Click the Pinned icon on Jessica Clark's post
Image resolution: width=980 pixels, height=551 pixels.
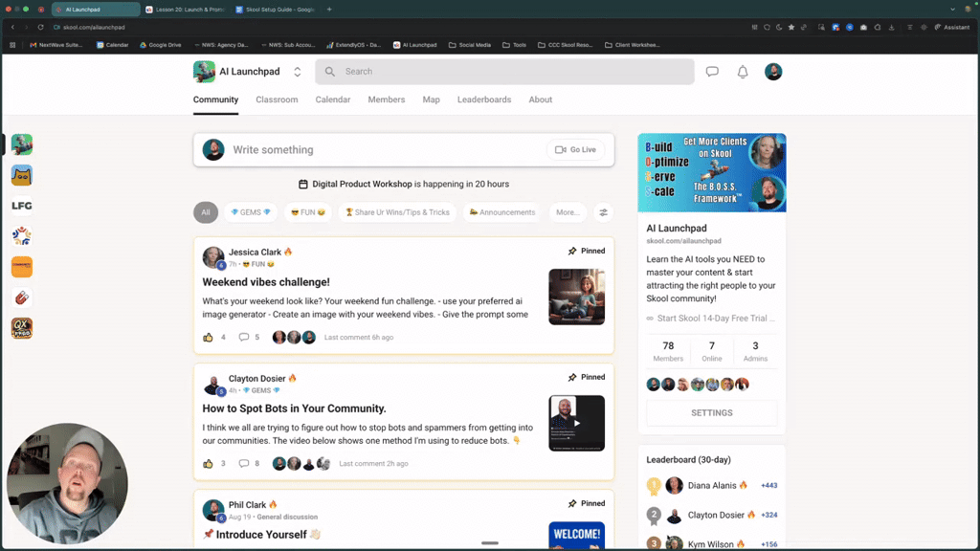point(572,252)
